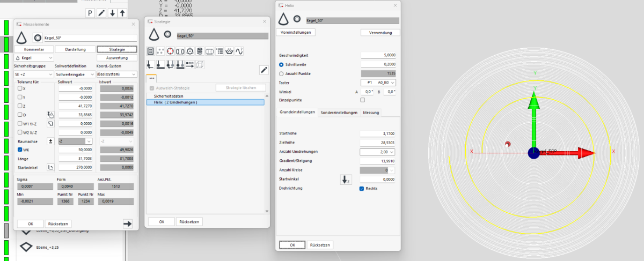Screen dimensions: 644x261
Task: Click the Voreinstellungen button
Action: (x=296, y=32)
